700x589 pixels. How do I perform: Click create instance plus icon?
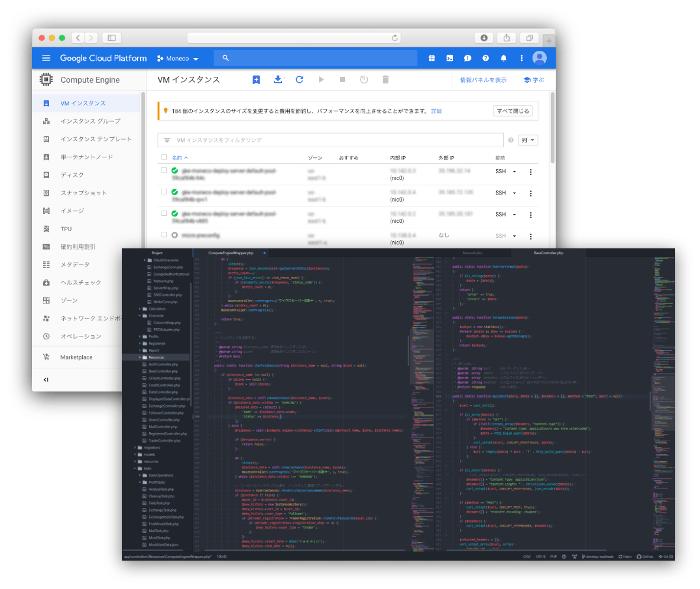(256, 79)
